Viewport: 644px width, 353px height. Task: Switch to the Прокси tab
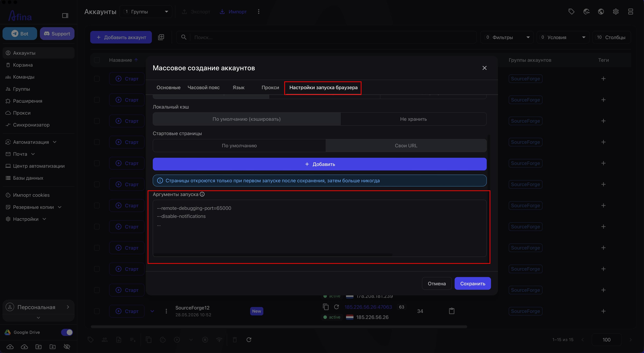point(270,88)
